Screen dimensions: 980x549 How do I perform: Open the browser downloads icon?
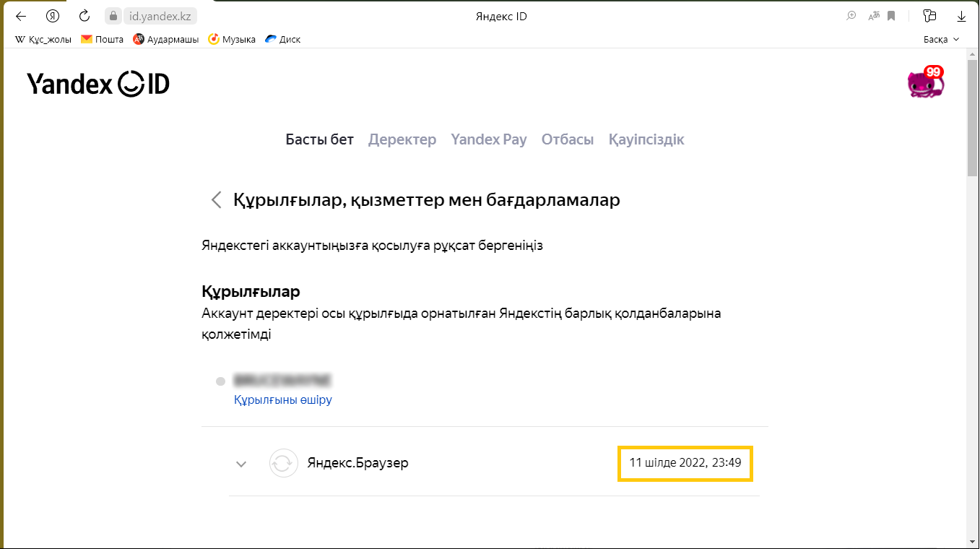[x=961, y=16]
